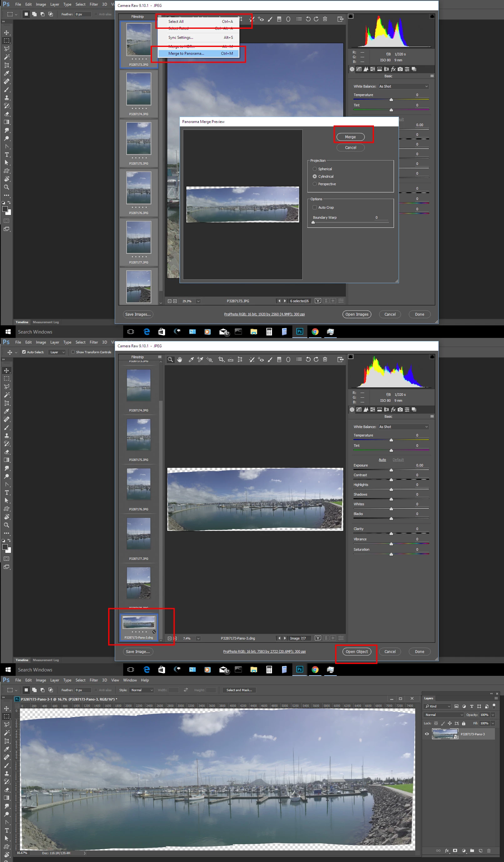Open Chrome from taskbar beneath the Open Object button
This screenshot has height=862, width=504.
coord(315,669)
